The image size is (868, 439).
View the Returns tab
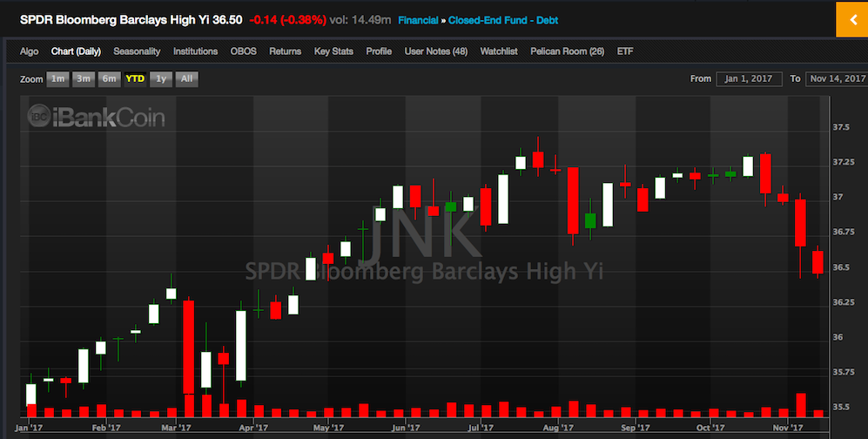(x=285, y=51)
